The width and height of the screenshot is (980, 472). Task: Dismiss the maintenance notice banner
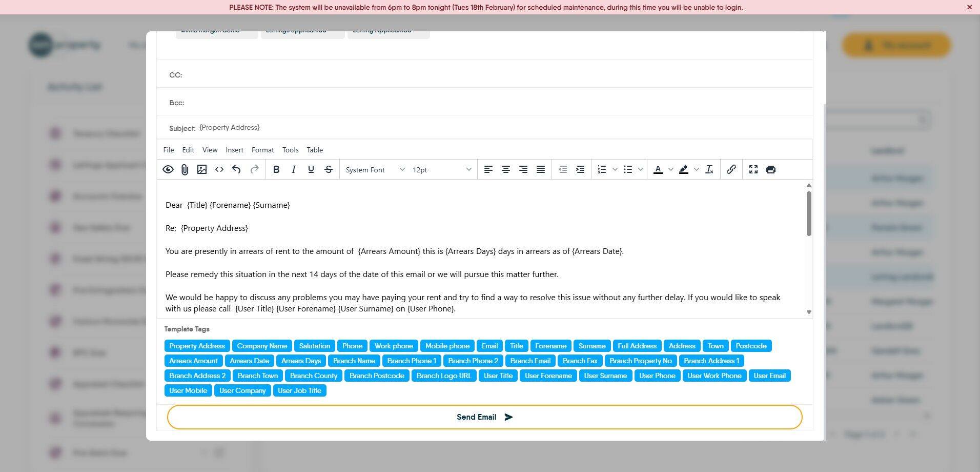tap(969, 7)
